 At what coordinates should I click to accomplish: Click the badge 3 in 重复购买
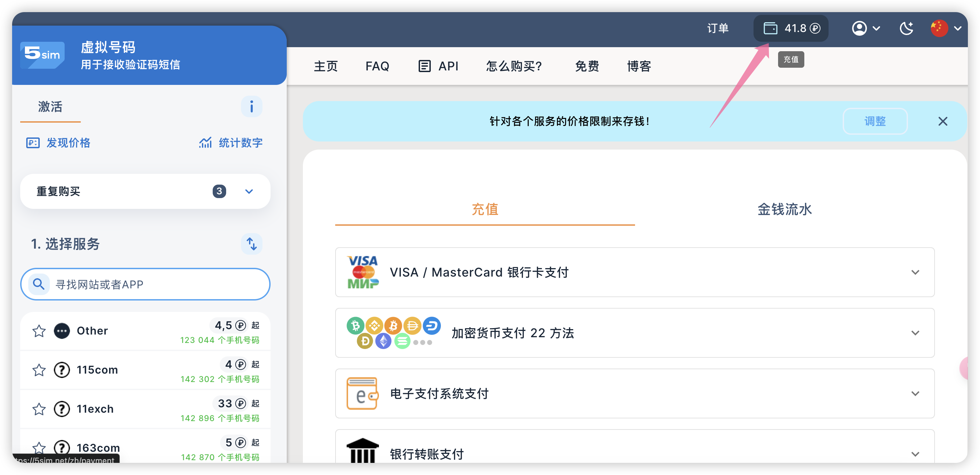219,191
